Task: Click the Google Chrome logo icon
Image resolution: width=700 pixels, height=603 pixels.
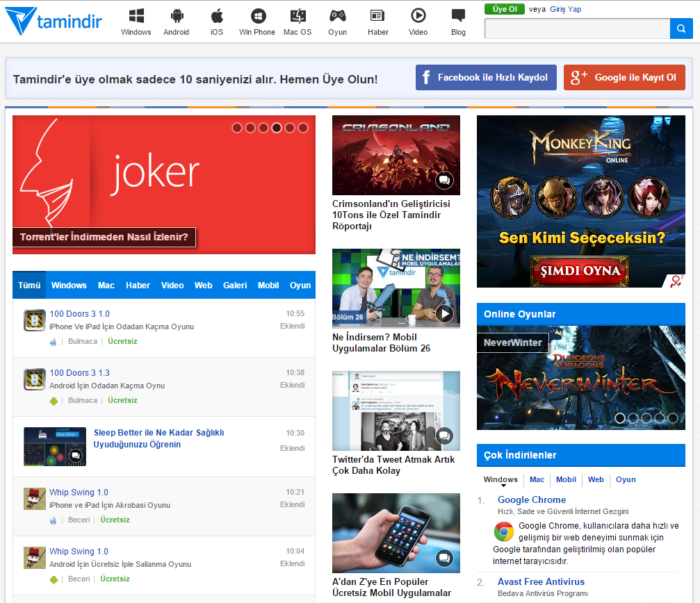Action: [503, 531]
